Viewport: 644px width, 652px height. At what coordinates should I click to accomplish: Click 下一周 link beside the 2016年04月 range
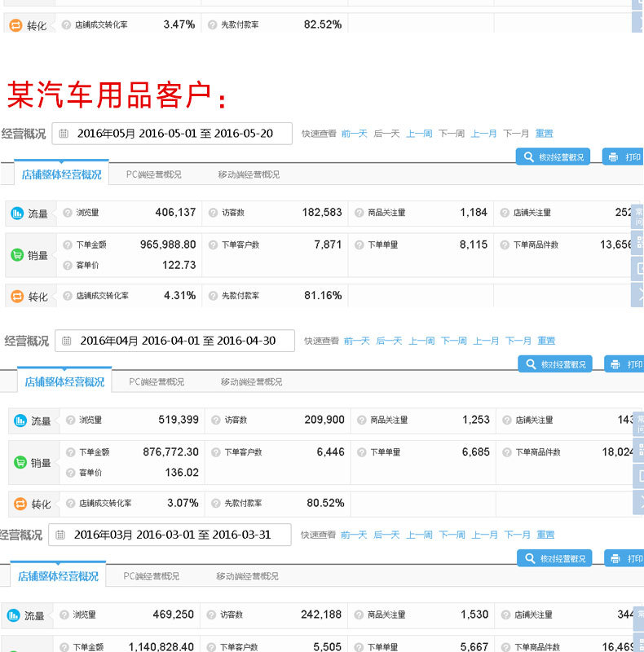pyautogui.click(x=454, y=341)
